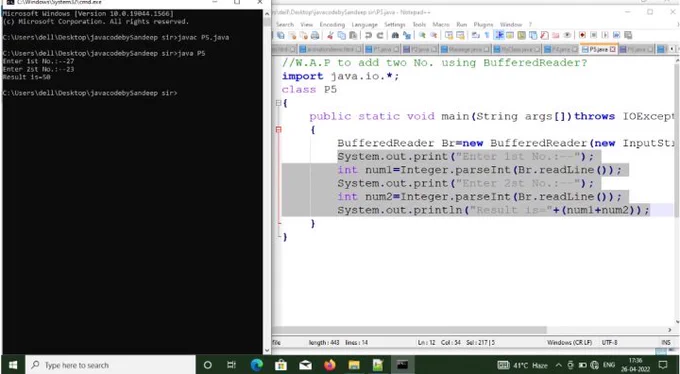The height and width of the screenshot is (374, 680).
Task: Click the Zoom Out magnifier icon
Action: tap(433, 35)
